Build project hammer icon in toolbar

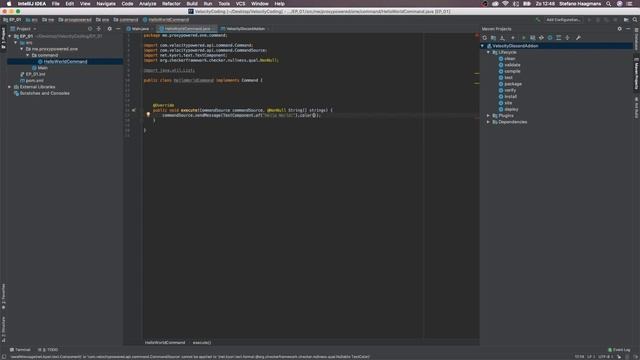(538, 20)
